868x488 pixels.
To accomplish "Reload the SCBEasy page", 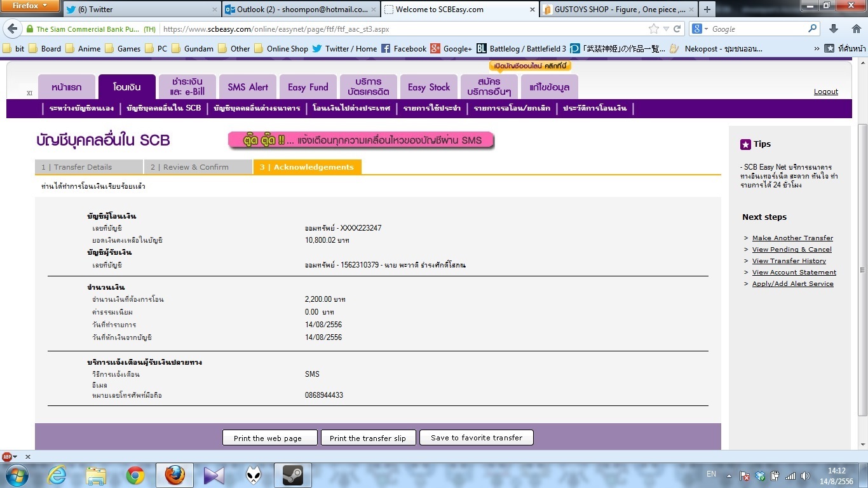I will (x=677, y=29).
